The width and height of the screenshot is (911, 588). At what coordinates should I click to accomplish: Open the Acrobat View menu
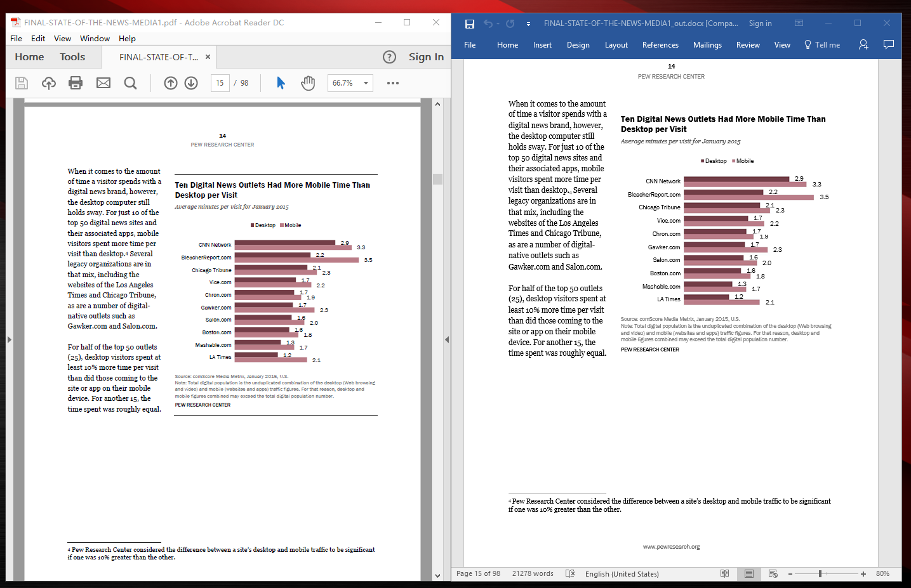pos(62,39)
